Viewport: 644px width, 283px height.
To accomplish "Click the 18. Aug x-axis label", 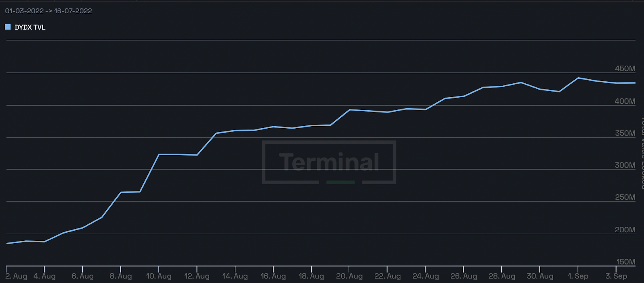I will [x=311, y=276].
